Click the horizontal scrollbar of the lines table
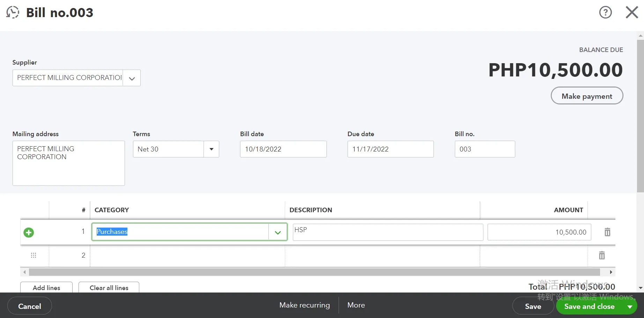 pos(314,272)
